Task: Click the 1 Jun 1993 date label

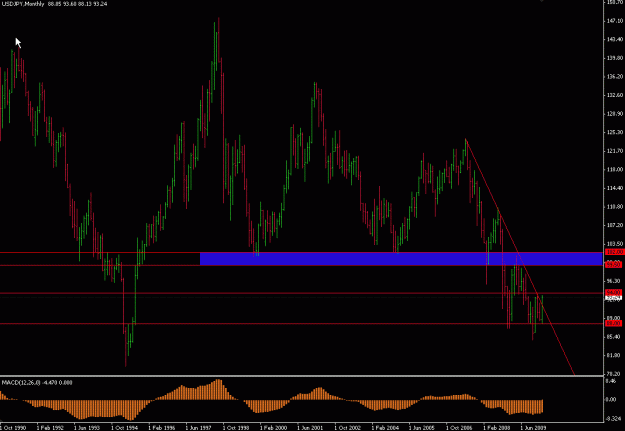Action: [x=87, y=428]
